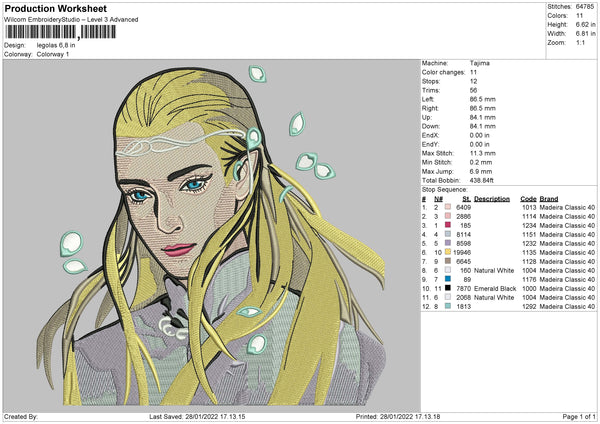Select the brown swatch in stop 7

(450, 261)
